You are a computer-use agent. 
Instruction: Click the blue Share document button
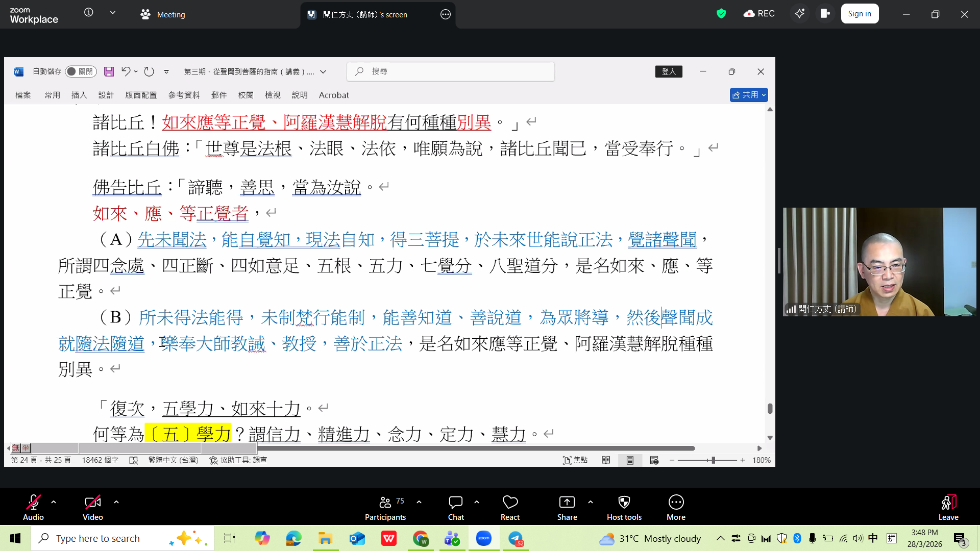tap(745, 95)
